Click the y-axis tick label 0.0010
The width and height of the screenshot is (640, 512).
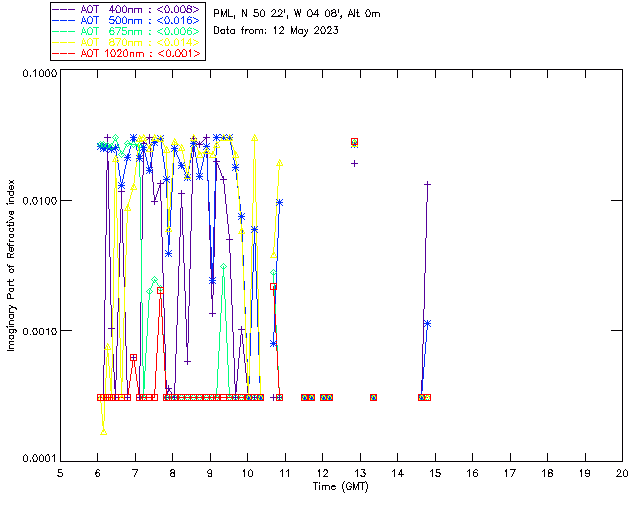(x=40, y=331)
